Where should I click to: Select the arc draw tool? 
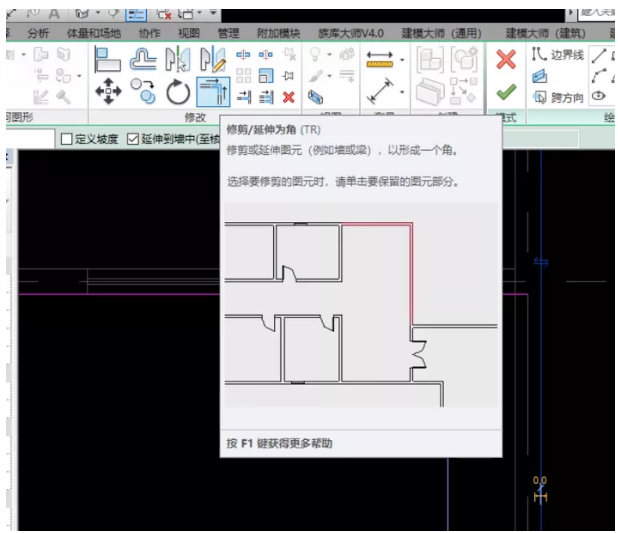coord(599,76)
